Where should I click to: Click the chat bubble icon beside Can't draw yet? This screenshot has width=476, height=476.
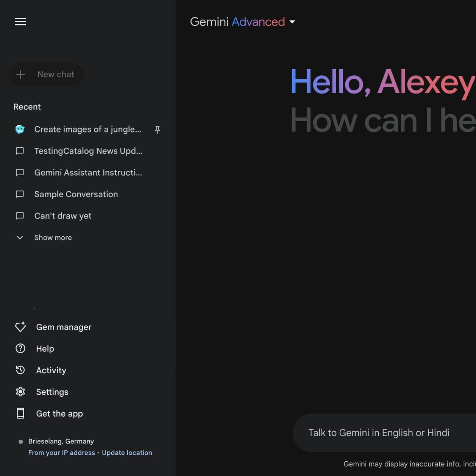[20, 216]
